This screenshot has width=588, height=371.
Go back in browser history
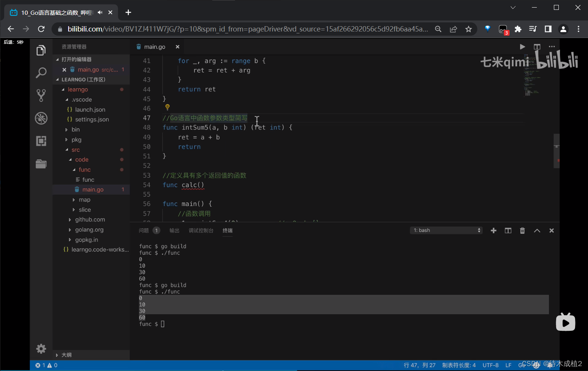tap(11, 29)
